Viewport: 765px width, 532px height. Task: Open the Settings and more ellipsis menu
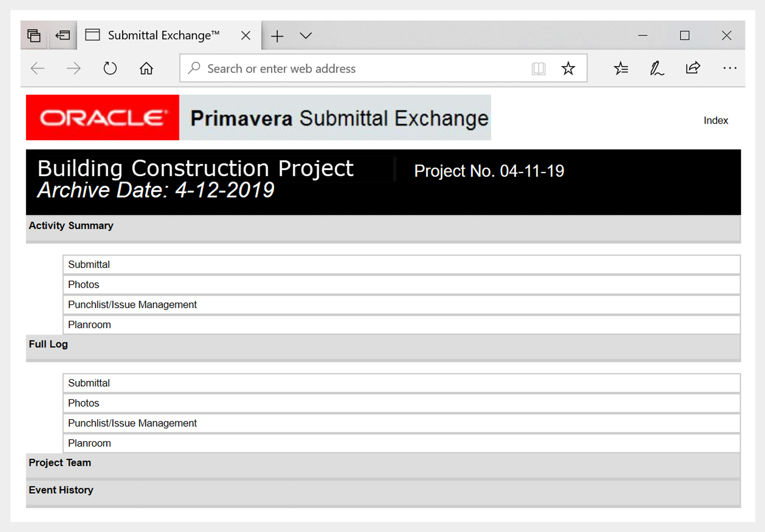click(x=730, y=68)
